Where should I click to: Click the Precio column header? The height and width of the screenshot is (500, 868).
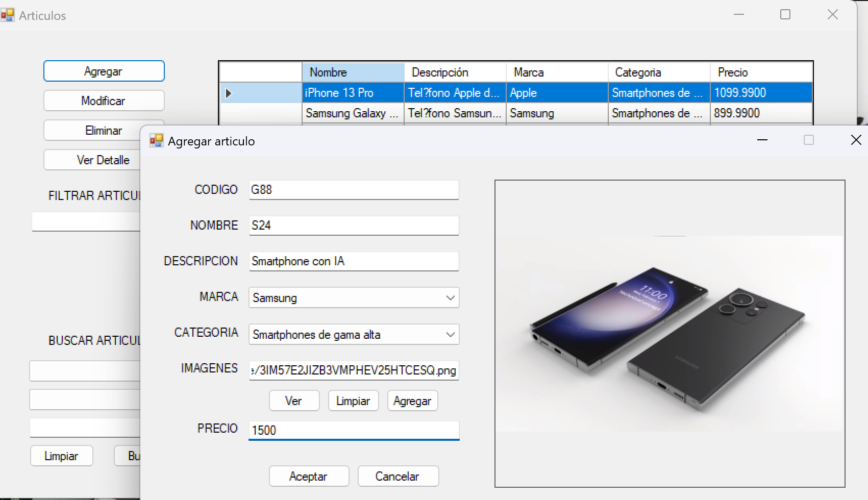click(x=760, y=72)
